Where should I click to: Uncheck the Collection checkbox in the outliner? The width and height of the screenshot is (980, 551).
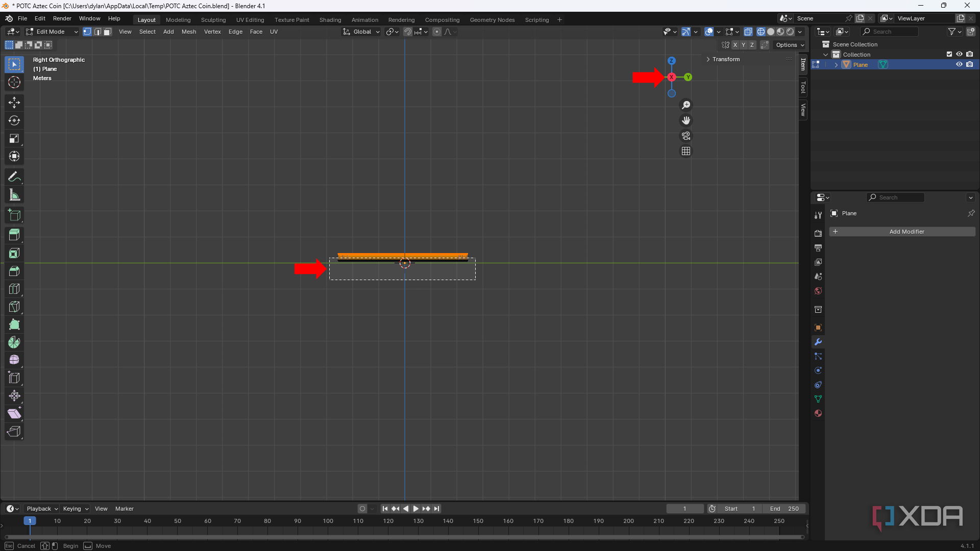pyautogui.click(x=949, y=54)
